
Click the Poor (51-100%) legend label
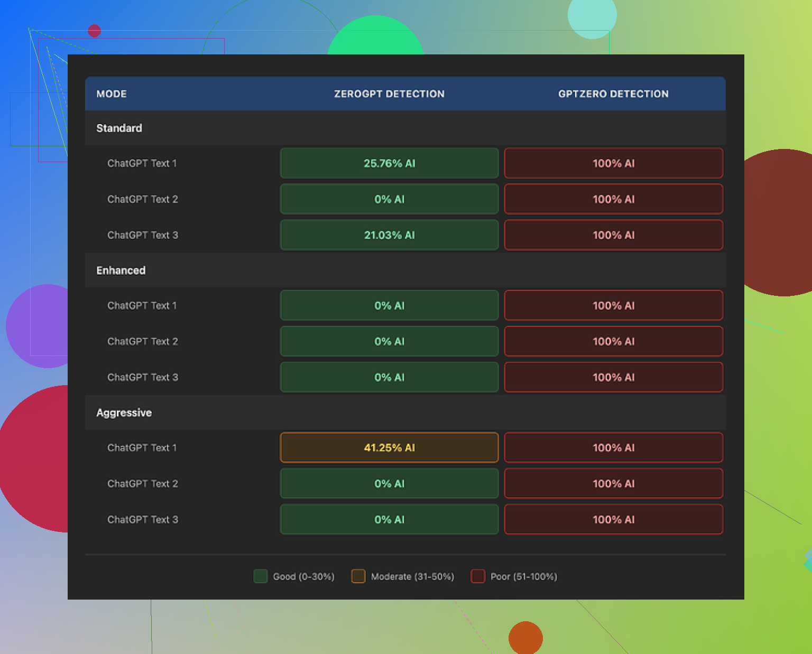pyautogui.click(x=523, y=577)
